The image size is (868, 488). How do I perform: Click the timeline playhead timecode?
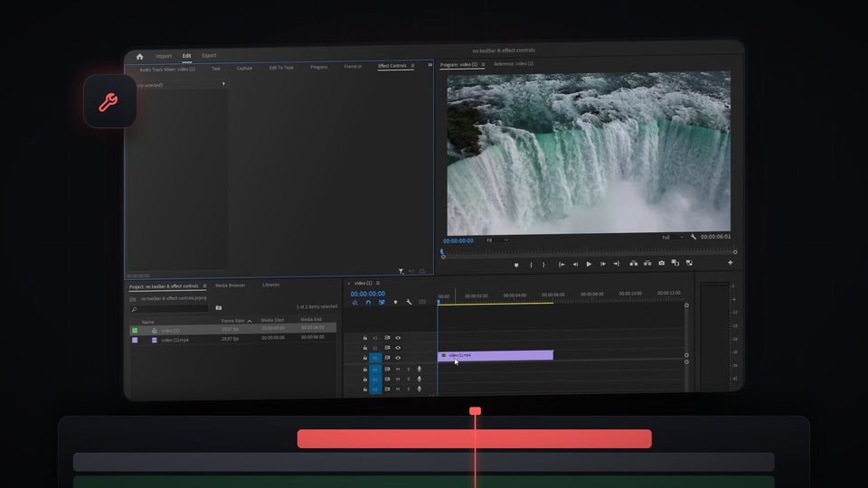point(368,294)
